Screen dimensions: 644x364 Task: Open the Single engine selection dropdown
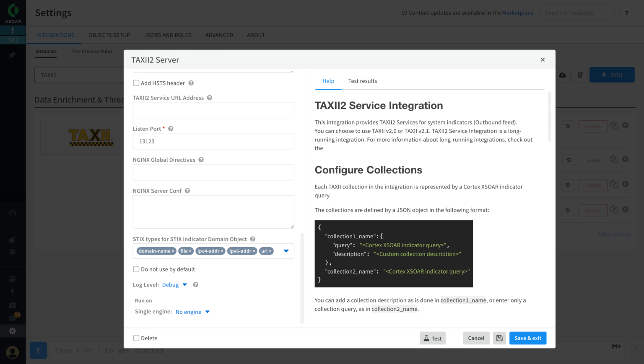[x=192, y=312]
